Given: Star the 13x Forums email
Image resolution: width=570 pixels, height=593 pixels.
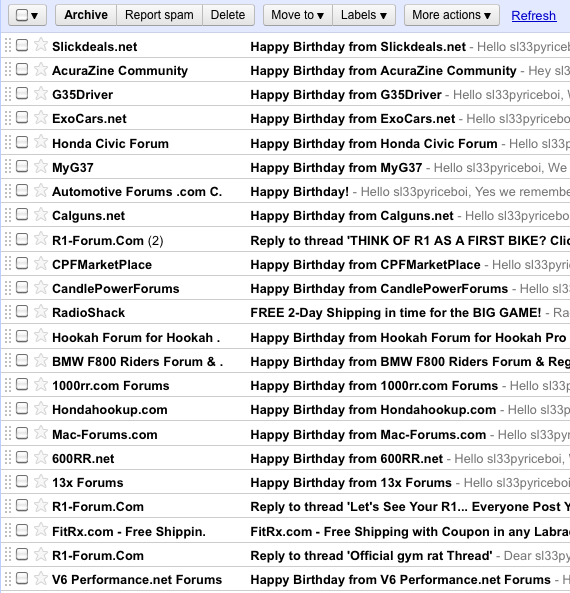Looking at the screenshot, I should tap(40, 481).
